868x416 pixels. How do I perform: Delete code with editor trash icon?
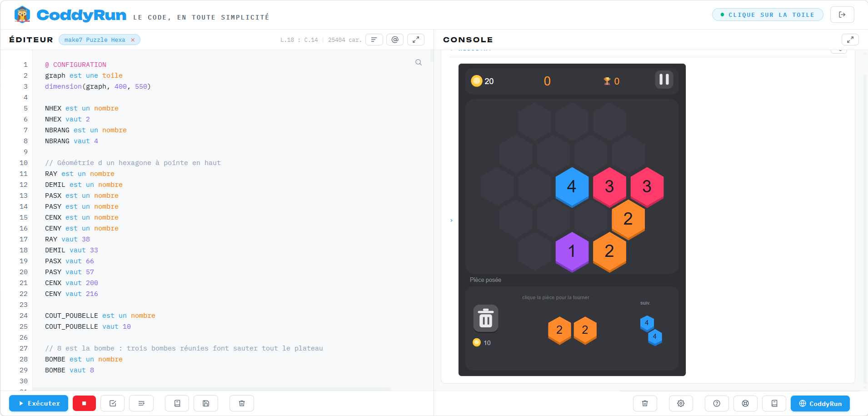pos(242,403)
